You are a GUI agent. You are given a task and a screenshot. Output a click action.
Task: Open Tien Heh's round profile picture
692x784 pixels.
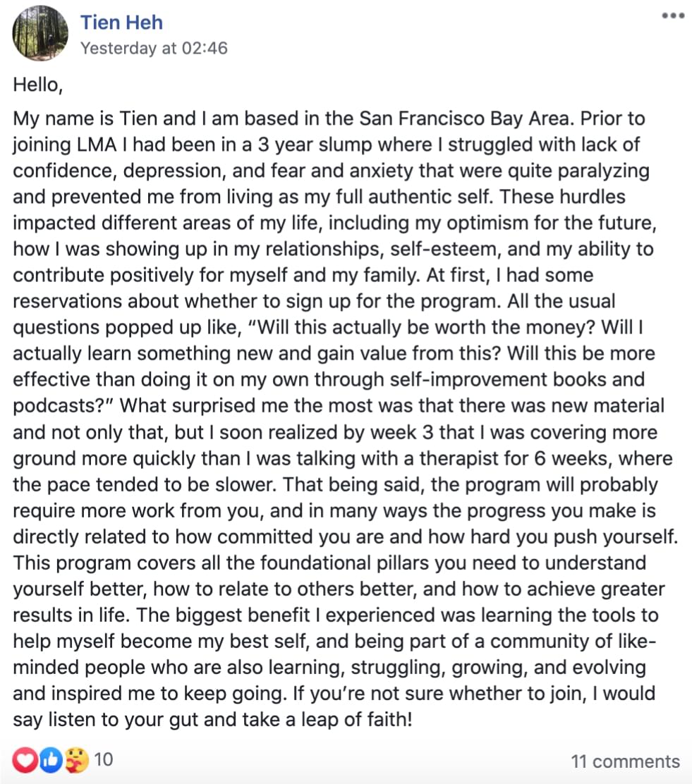[x=40, y=33]
